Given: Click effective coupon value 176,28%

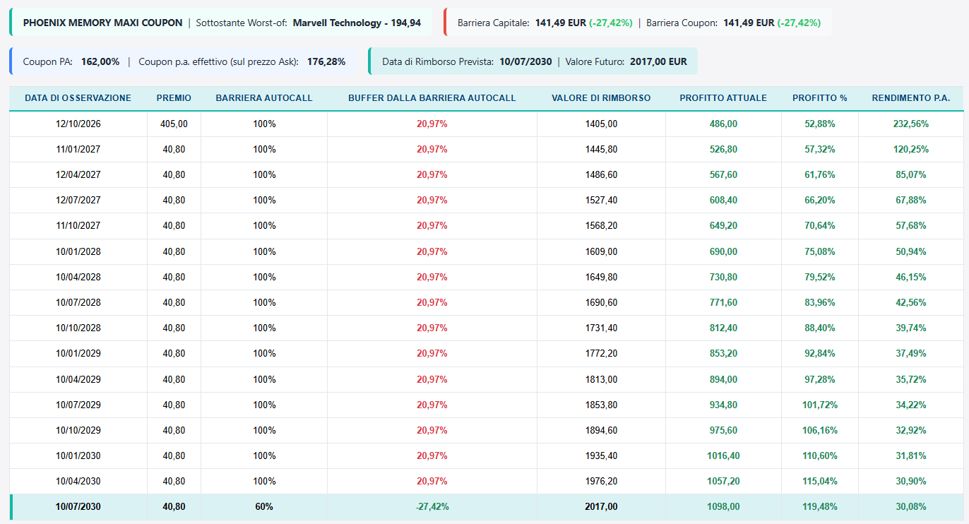Looking at the screenshot, I should (326, 62).
